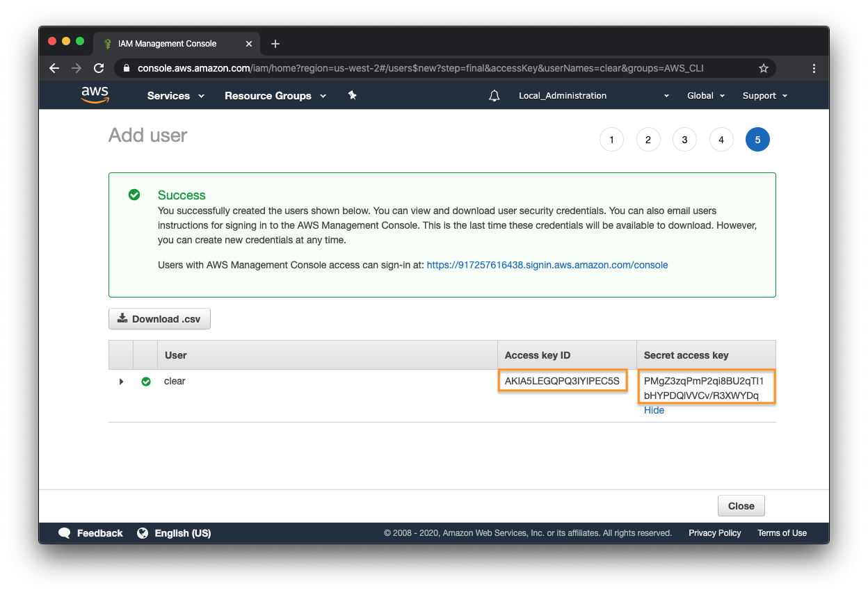Click the Success heading text
The height and width of the screenshot is (595, 868).
(182, 195)
